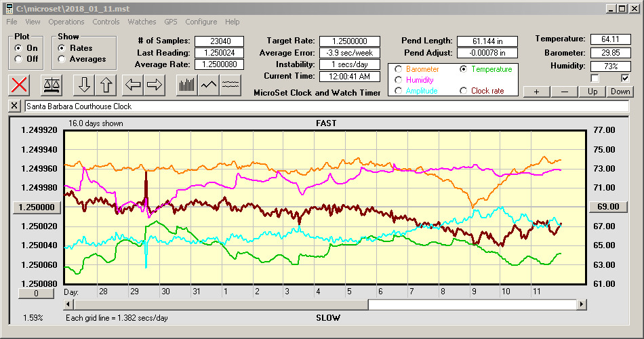Click the horizontal scrollbar right arrow
The height and width of the screenshot is (339, 644).
pos(582,305)
